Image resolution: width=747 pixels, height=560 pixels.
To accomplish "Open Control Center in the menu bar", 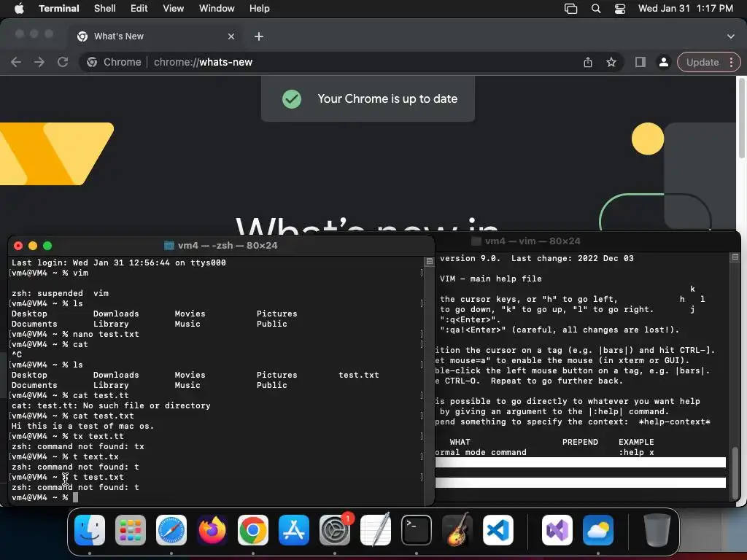I will 620,9.
